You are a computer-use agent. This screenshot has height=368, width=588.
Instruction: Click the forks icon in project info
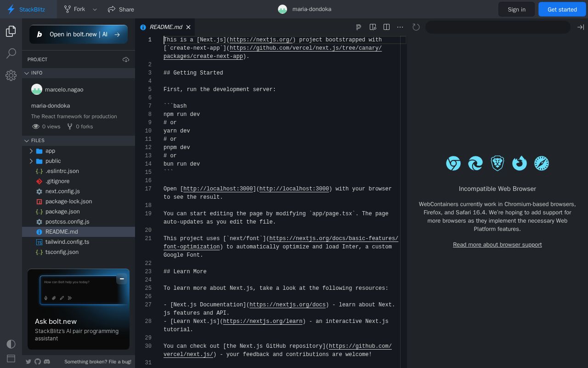click(70, 126)
